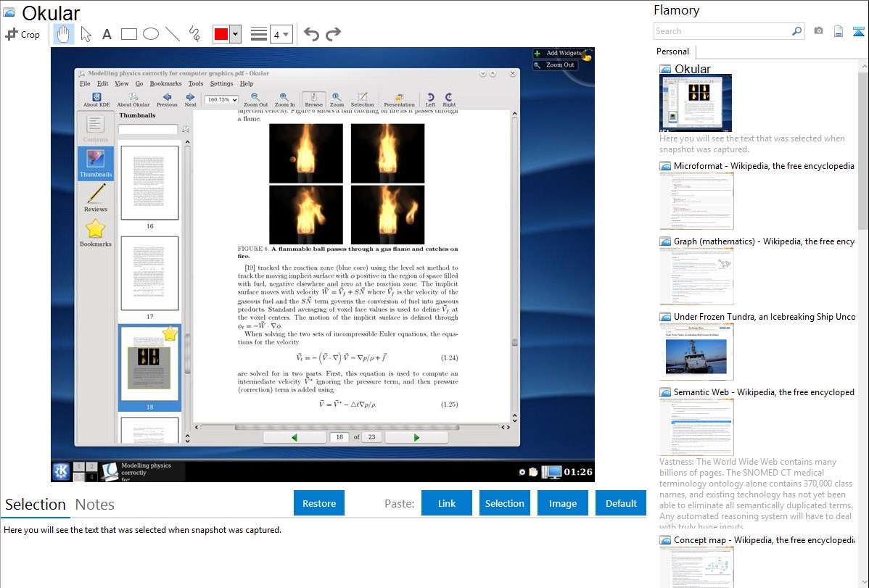Click the Selection paste button

click(504, 503)
